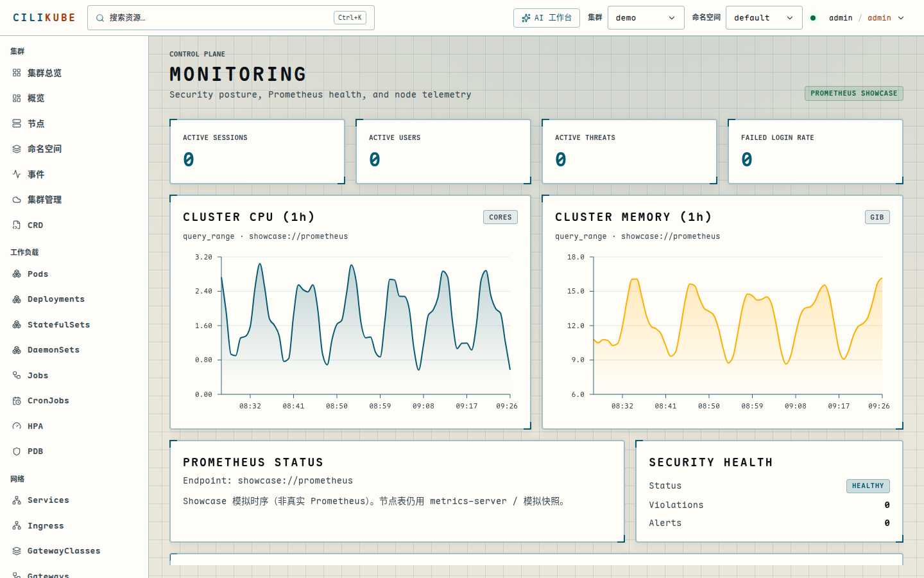Click the green connection status dot
The image size is (924, 578).
point(813,18)
